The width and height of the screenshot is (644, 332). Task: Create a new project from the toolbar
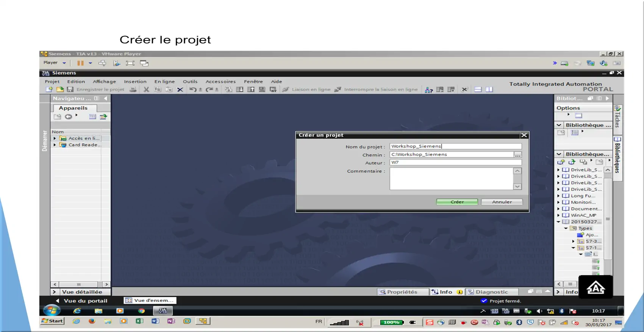coord(49,89)
